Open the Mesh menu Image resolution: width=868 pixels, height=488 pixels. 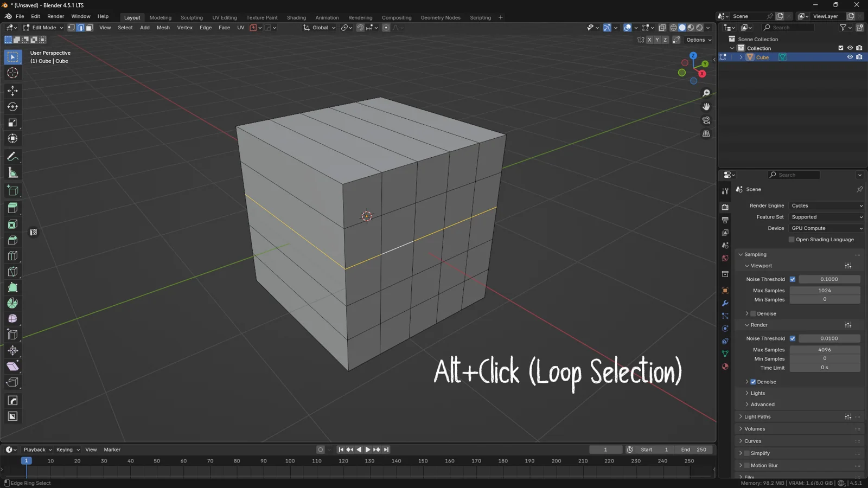(163, 28)
